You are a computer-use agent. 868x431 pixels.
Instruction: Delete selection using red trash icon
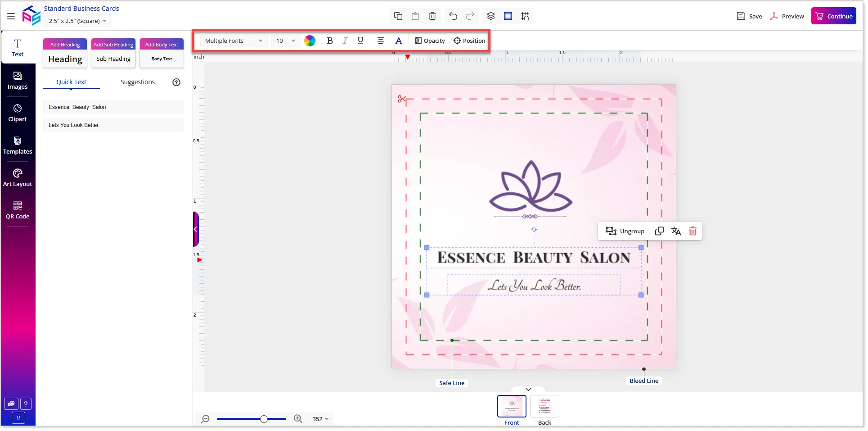693,231
